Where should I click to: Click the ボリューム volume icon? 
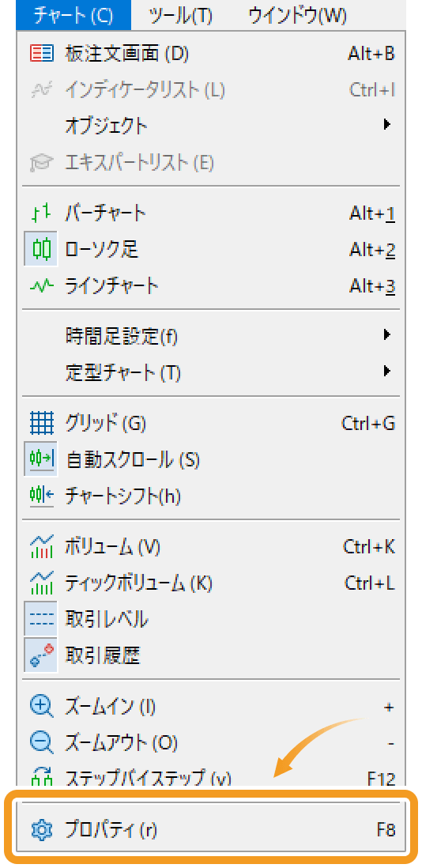[x=41, y=547]
